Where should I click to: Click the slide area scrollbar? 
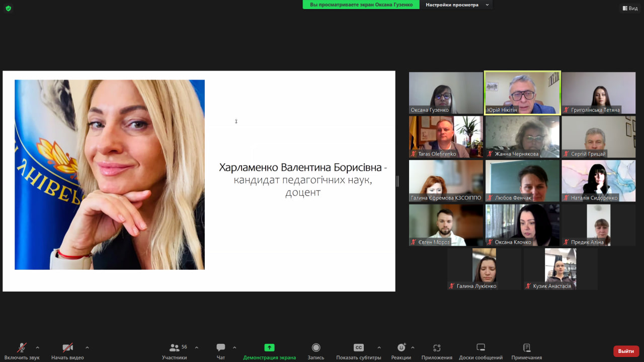[x=397, y=180]
